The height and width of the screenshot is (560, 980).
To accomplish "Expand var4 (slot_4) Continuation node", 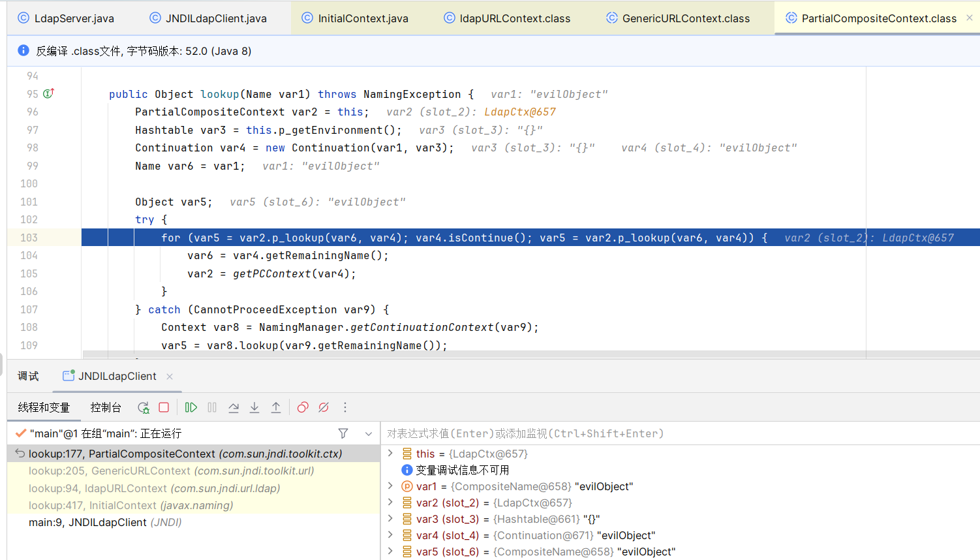I will point(390,535).
